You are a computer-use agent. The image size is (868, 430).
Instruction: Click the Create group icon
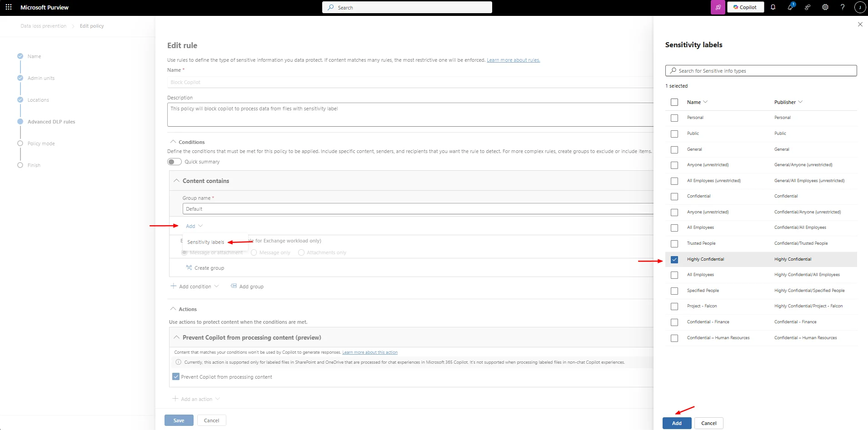click(x=189, y=267)
